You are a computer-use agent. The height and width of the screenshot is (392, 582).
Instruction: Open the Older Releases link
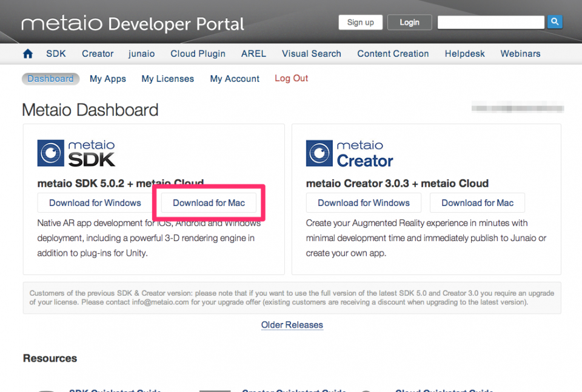[292, 325]
